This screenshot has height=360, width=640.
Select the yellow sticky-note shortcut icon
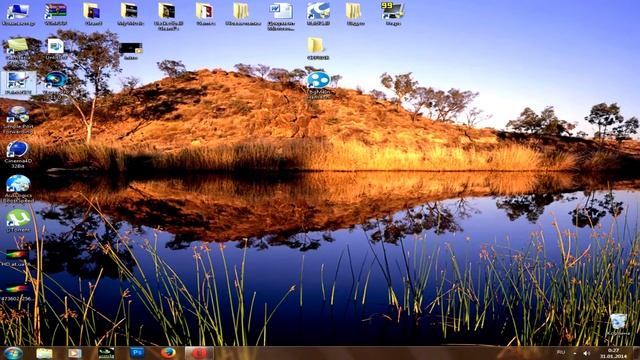[18, 53]
